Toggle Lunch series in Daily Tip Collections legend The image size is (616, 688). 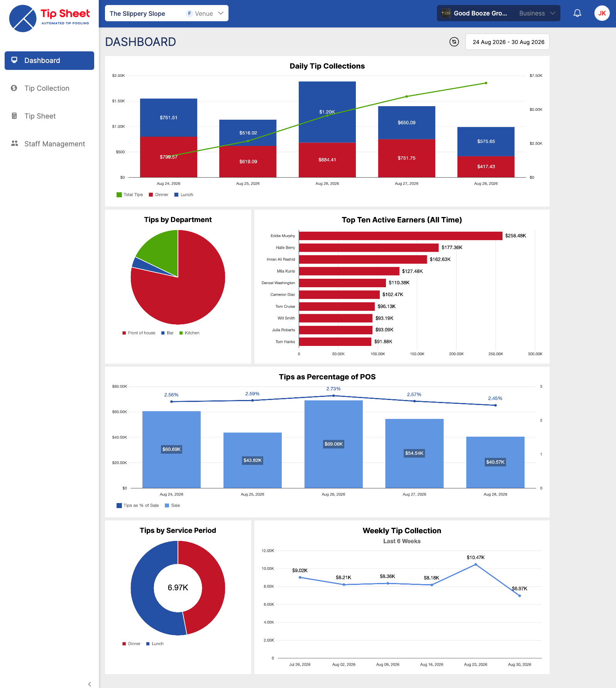coord(184,195)
